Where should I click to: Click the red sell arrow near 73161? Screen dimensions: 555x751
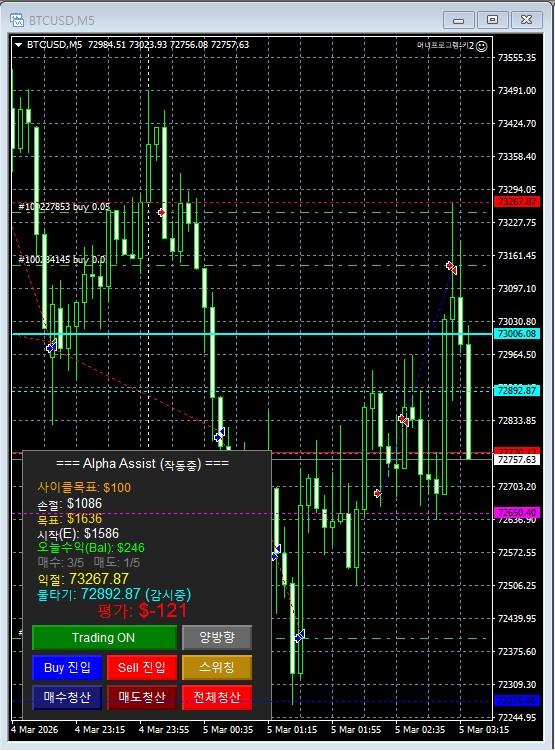point(451,267)
